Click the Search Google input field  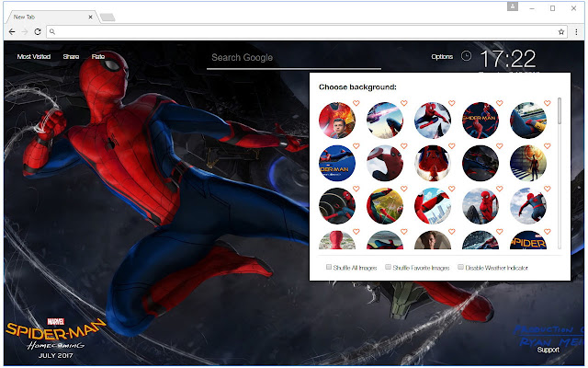point(294,58)
